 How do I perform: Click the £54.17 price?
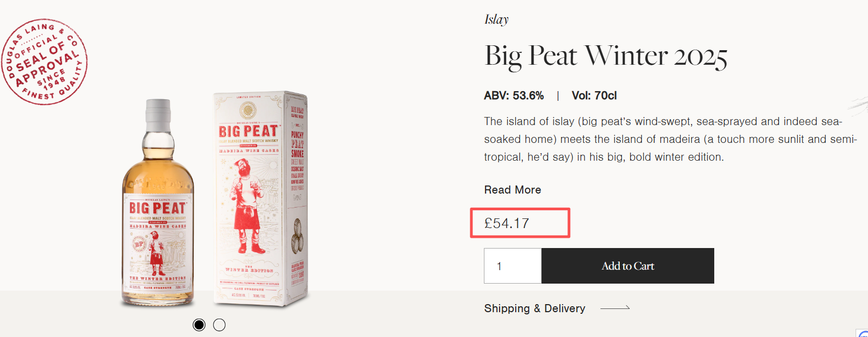507,223
